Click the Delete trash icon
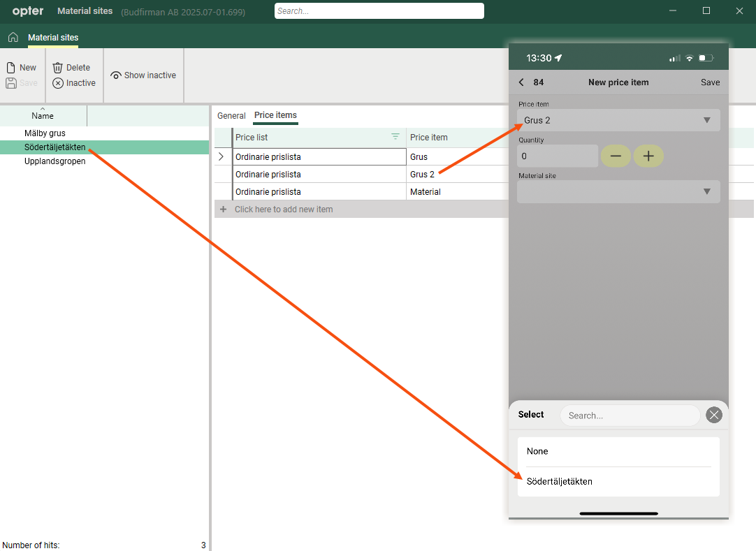 click(x=58, y=68)
